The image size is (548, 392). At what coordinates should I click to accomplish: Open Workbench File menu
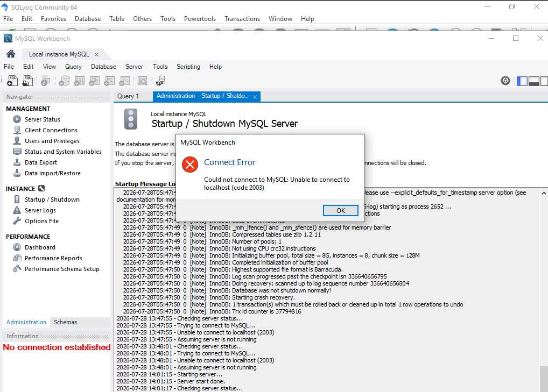pos(9,67)
